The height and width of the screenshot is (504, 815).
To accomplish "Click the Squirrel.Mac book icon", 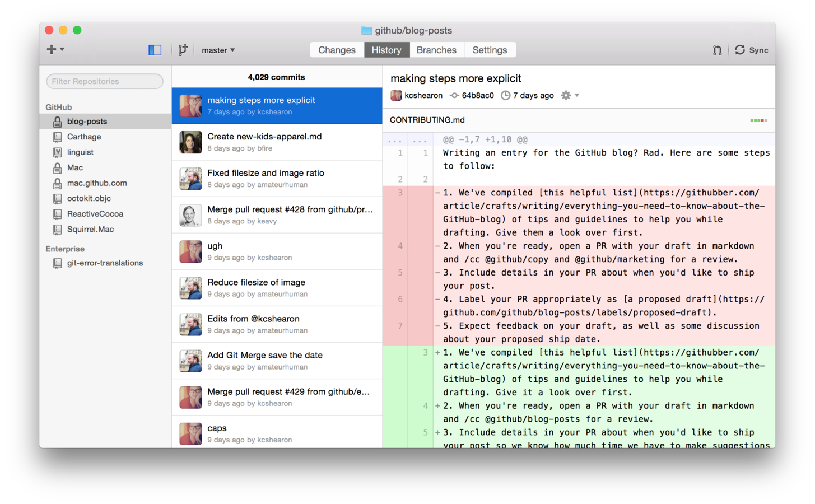I will click(57, 229).
